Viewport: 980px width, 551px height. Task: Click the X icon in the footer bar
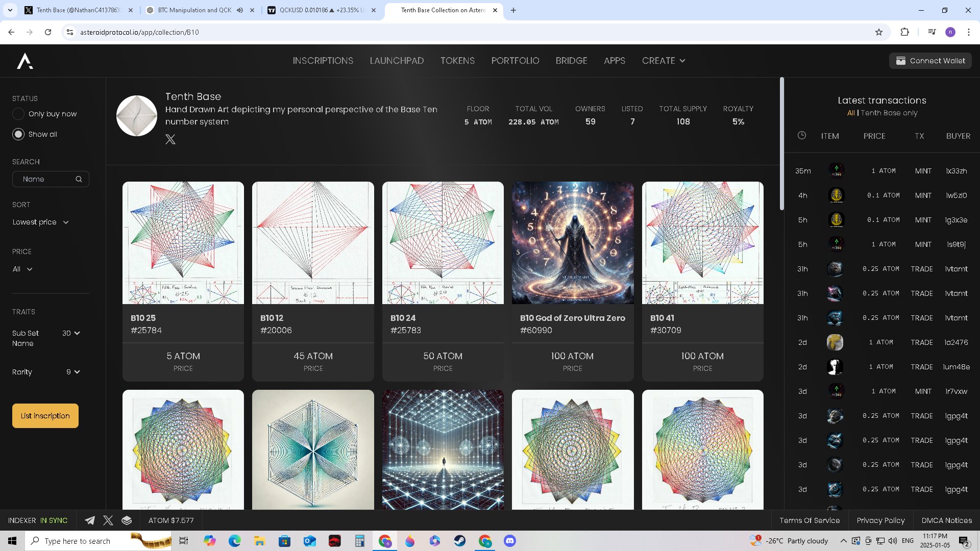point(108,520)
